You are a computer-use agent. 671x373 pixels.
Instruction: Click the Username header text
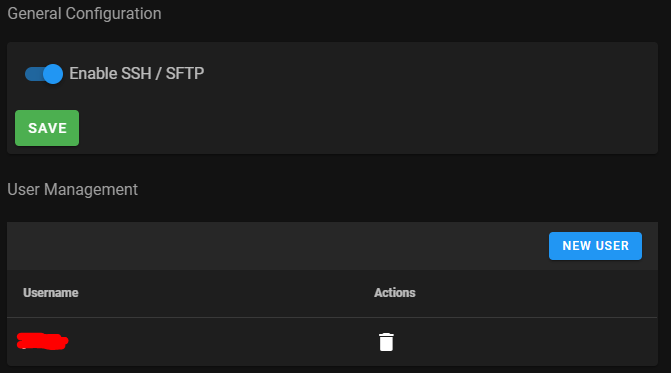point(50,293)
